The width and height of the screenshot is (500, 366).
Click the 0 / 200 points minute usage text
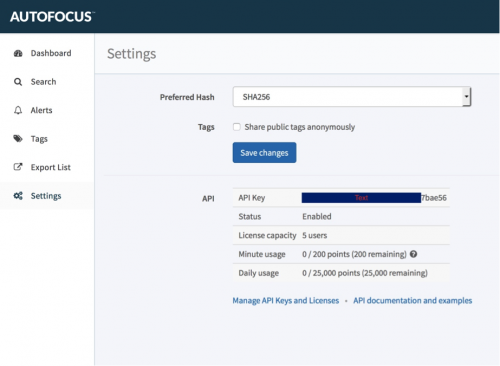[354, 254]
